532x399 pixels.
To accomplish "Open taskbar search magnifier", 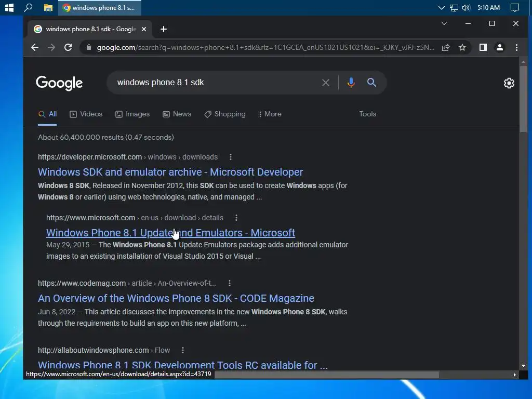I will (28, 7).
